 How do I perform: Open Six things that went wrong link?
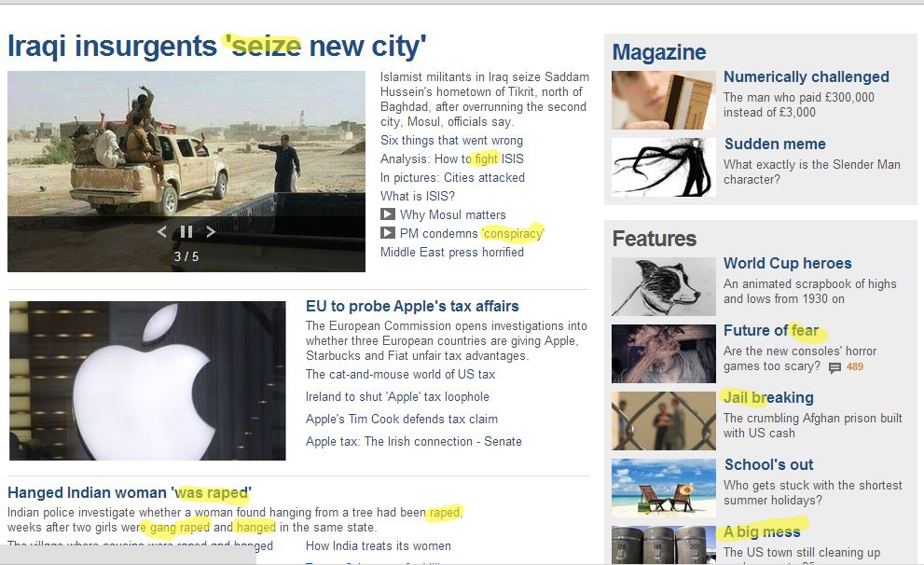click(x=451, y=140)
